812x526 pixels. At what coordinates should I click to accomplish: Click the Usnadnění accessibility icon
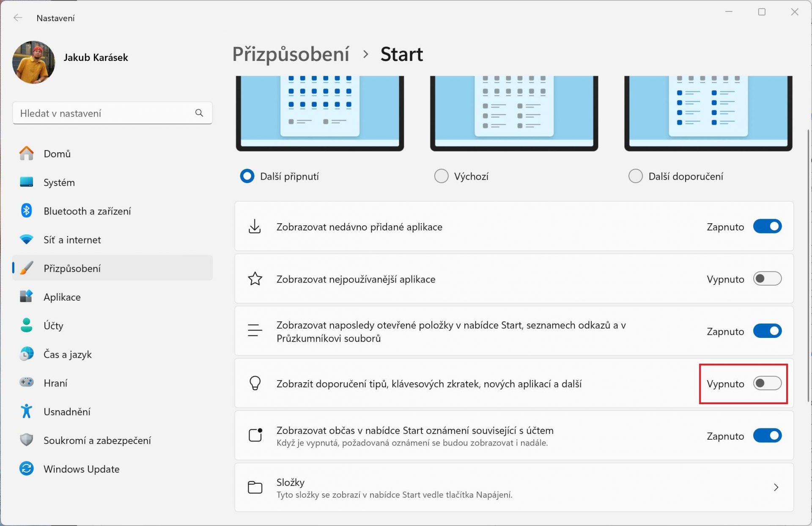(26, 411)
